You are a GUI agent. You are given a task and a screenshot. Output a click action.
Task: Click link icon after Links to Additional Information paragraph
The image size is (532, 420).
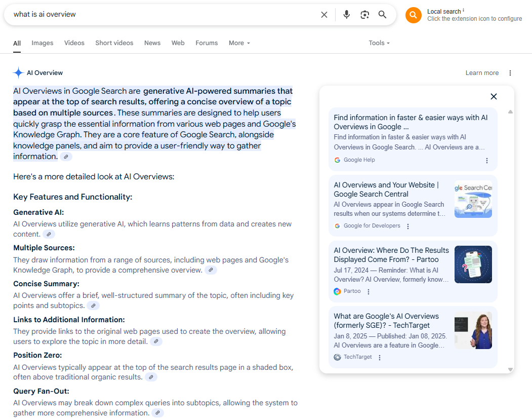tap(156, 341)
